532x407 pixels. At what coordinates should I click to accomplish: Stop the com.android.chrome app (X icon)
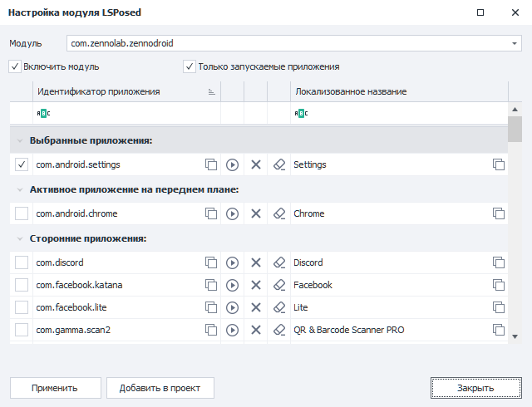click(256, 213)
